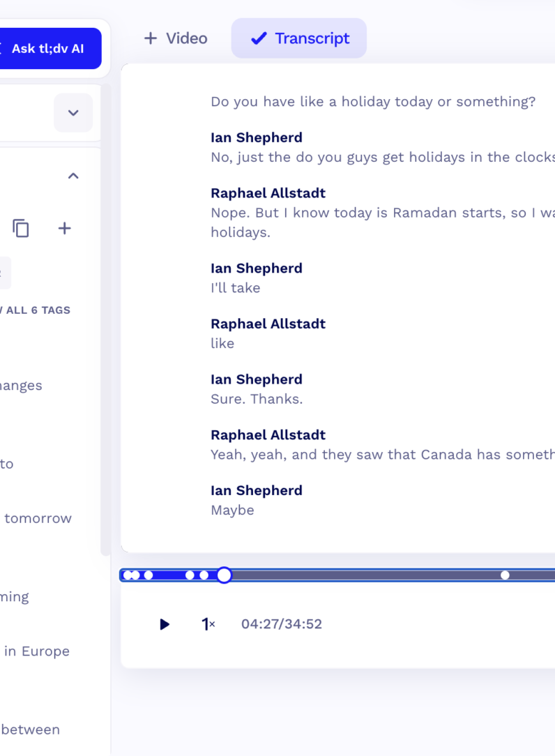Click transcript line 'Maybe'
Image resolution: width=555 pixels, height=756 pixels.
[x=232, y=510]
